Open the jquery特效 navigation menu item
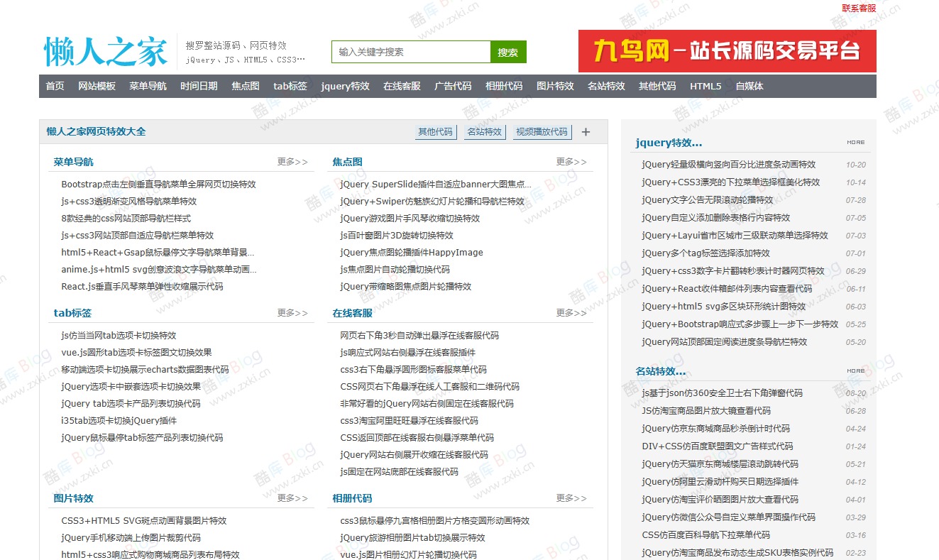 click(345, 86)
